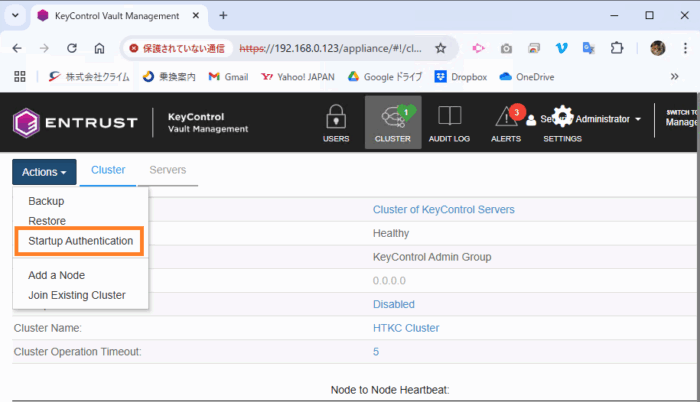Click the pink arrow extension icon
The width and height of the screenshot is (700, 402).
(479, 48)
